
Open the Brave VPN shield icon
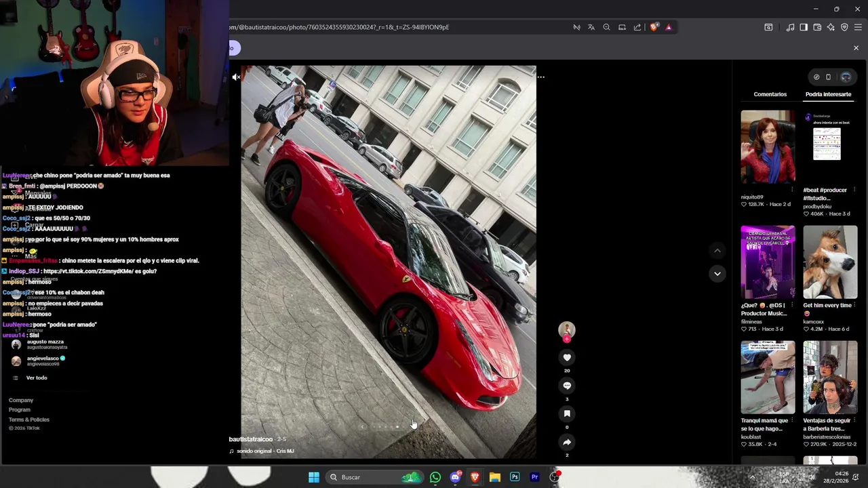844,27
